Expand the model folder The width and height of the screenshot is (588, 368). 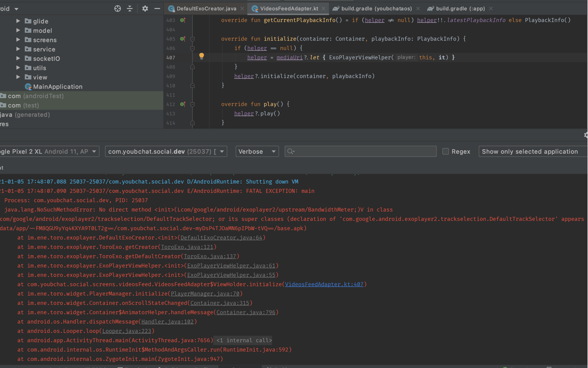(18, 30)
